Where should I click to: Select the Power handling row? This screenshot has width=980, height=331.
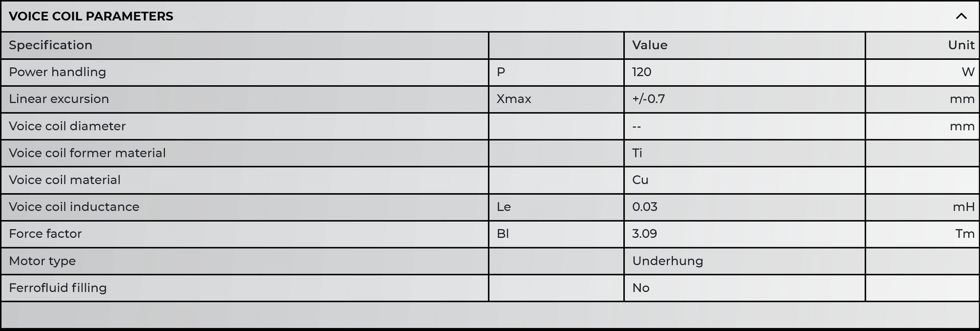coord(57,72)
